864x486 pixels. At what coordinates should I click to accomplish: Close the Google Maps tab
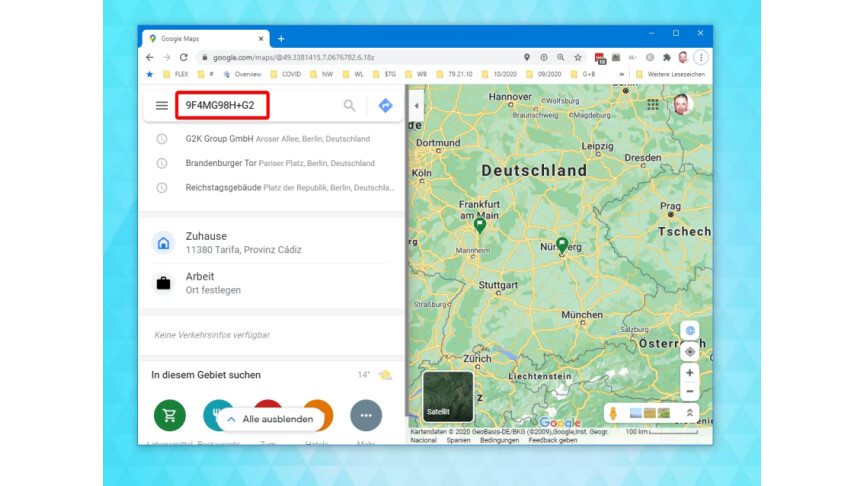[261, 39]
